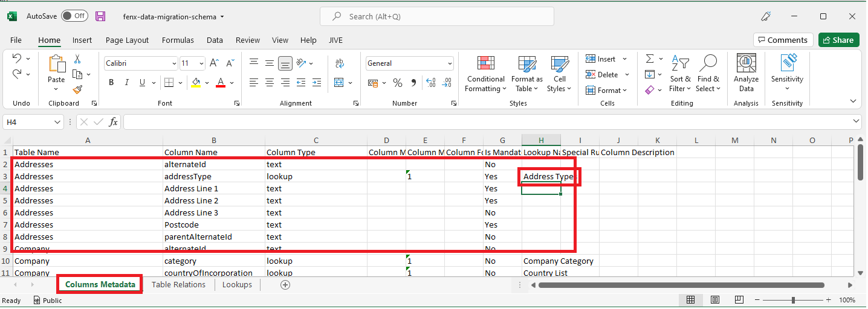Toggle italic formatting

[x=127, y=83]
